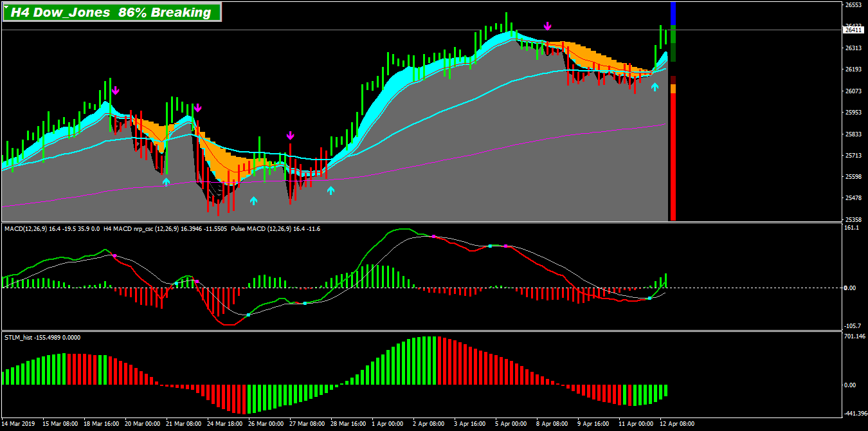Click the blue segment of the trend meter bar

pos(673,14)
